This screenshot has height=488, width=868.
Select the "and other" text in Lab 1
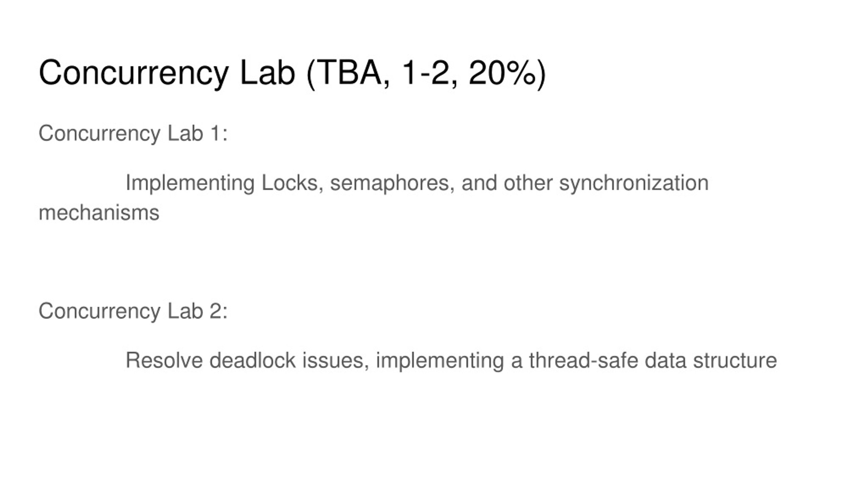coord(507,183)
